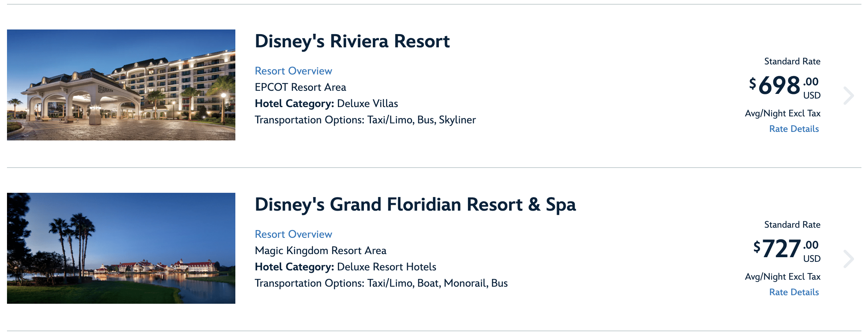Click the chevron arrow for Grand Floridian Resort
Image resolution: width=868 pixels, height=334 pixels.
849,259
